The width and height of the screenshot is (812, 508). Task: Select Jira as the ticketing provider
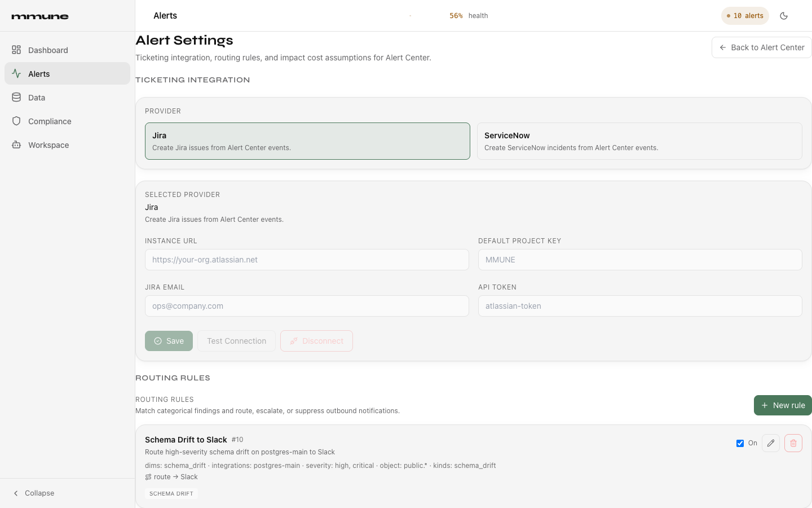click(x=307, y=141)
